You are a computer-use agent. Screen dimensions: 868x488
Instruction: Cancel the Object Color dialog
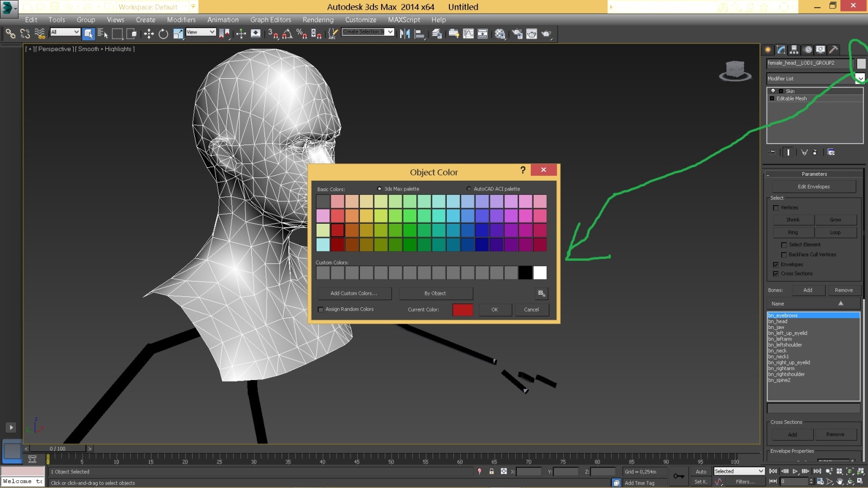531,310
